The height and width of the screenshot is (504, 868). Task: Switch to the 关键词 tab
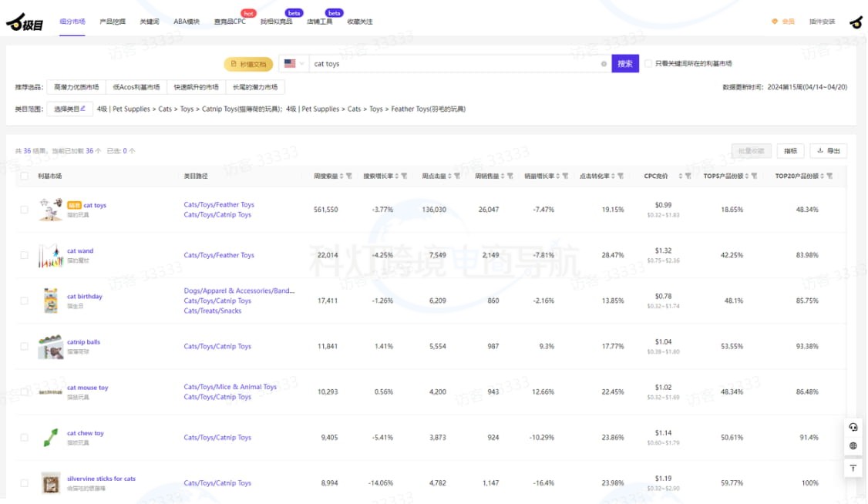149,22
